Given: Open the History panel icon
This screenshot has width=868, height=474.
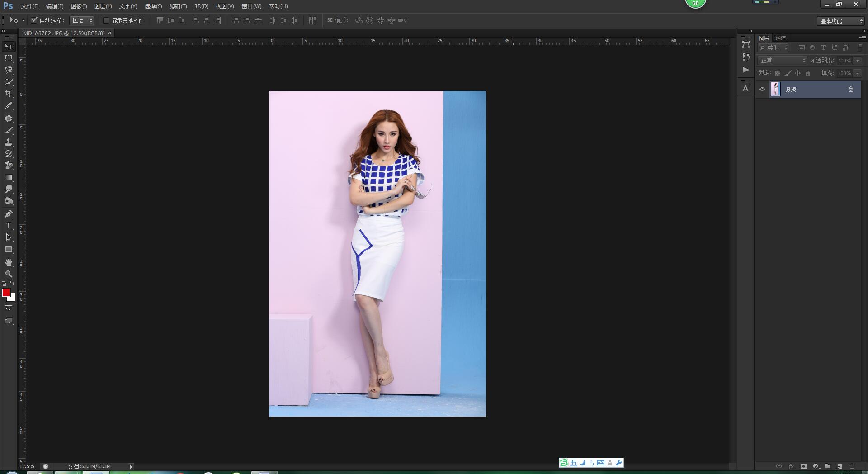Looking at the screenshot, I should [746, 57].
